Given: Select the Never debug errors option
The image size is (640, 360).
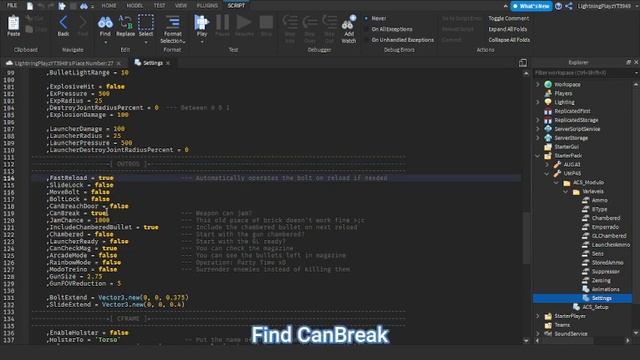Looking at the screenshot, I should tap(378, 18).
